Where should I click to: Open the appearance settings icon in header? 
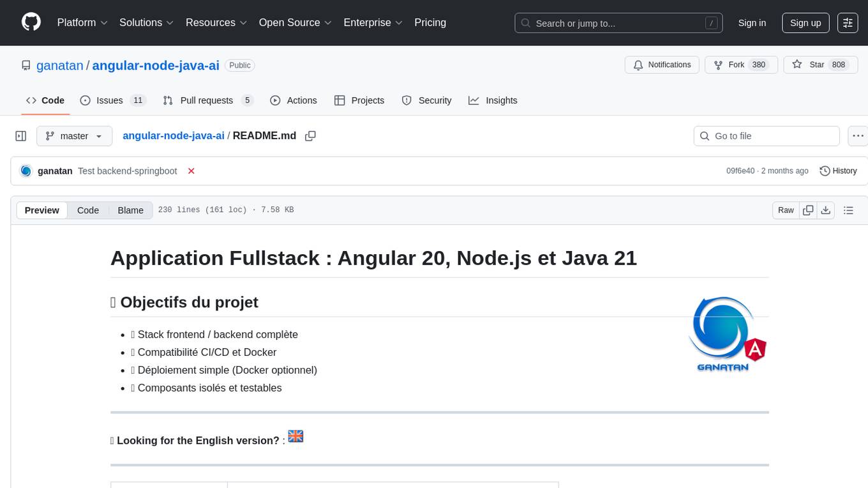(x=848, y=23)
